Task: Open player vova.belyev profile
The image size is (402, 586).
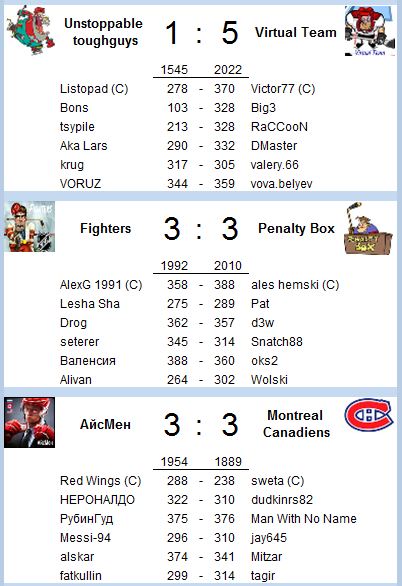Action: pos(281,184)
